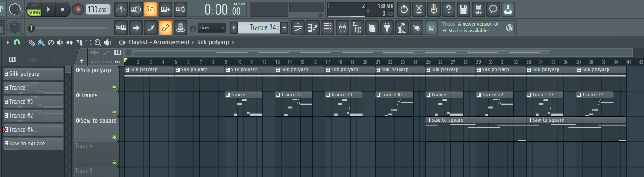
Task: Click the render audio save icon
Action: [x=478, y=9]
